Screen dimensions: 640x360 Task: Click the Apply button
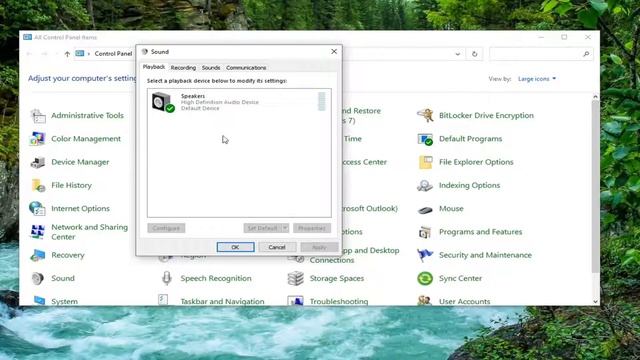(319, 247)
